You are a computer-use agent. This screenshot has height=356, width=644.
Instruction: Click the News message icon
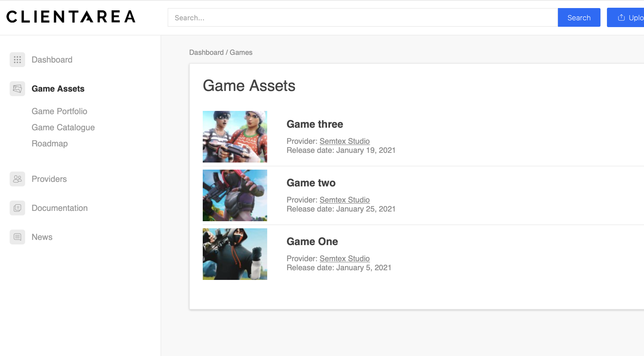(17, 237)
